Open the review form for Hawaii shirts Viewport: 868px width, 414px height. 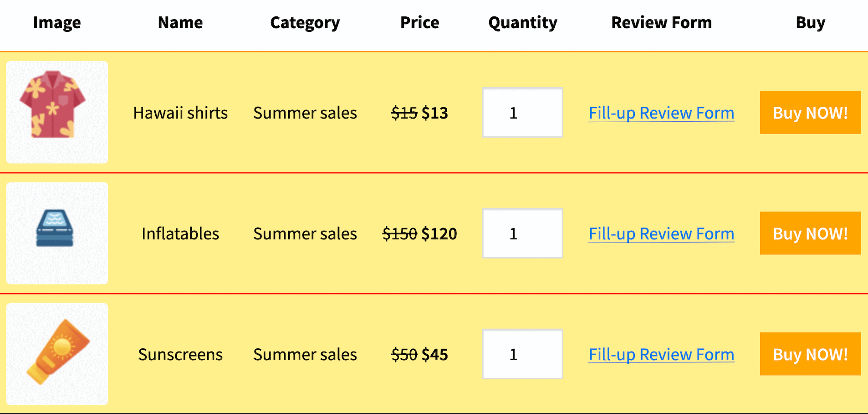tap(661, 113)
